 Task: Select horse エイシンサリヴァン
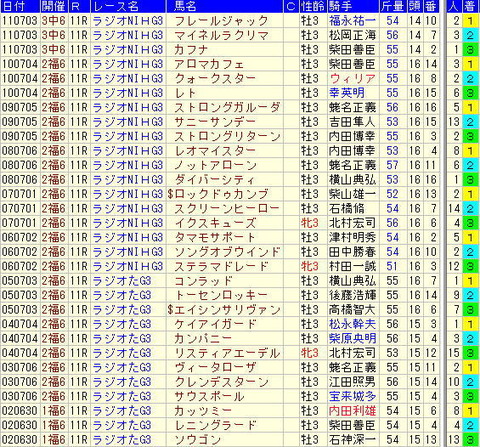(227, 310)
